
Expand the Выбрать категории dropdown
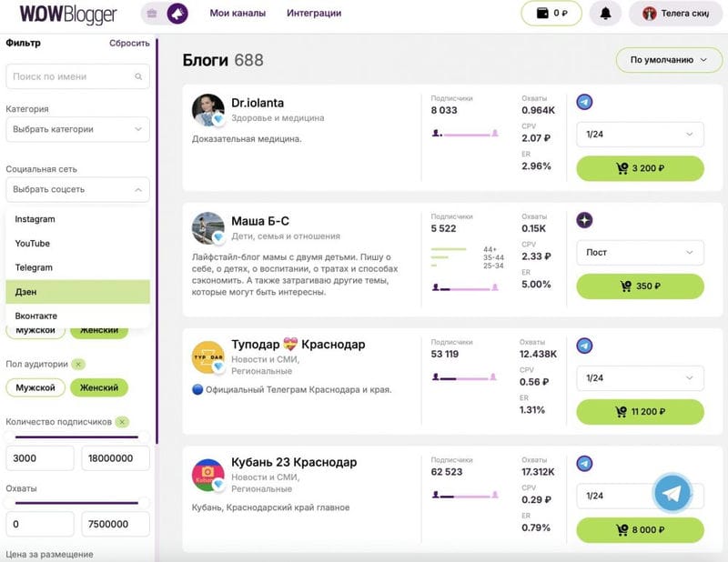77,129
